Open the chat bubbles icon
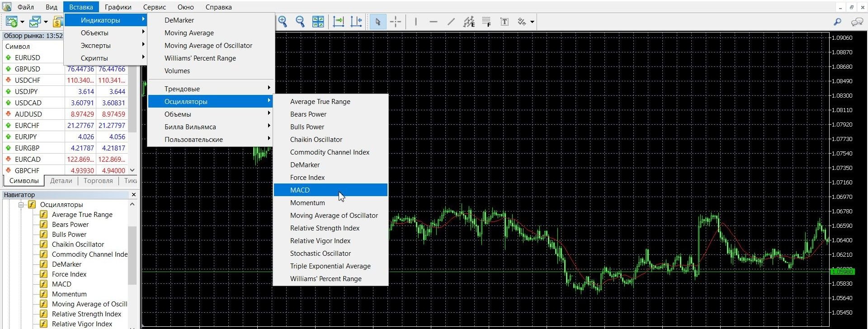Viewport: 868px width, 329px height. pyautogui.click(x=857, y=22)
